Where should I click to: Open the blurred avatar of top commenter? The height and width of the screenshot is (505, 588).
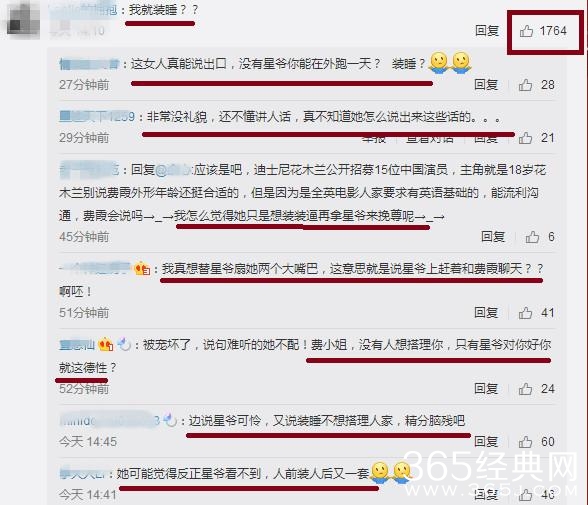(23, 19)
